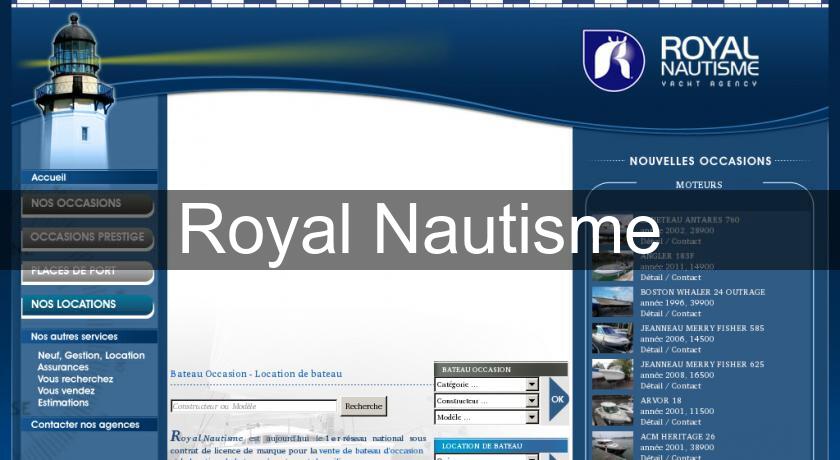Click the OK arrow for Bateau Occasion
The image size is (840, 460).
(558, 399)
